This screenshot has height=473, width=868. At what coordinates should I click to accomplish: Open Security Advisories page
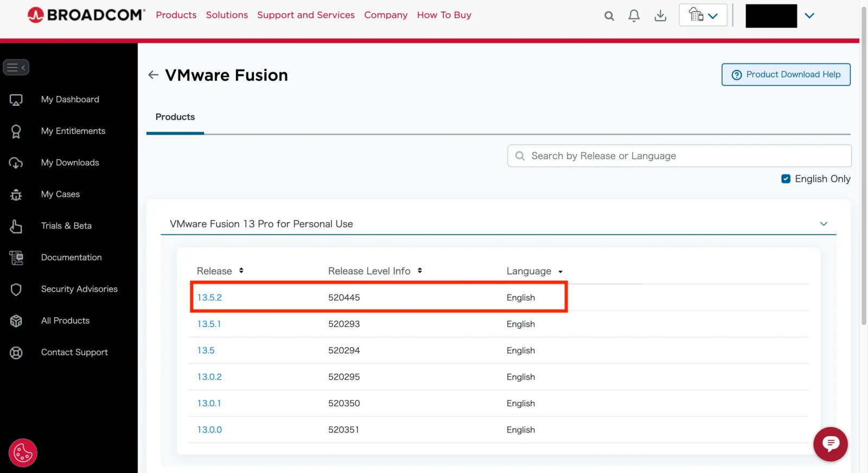tap(79, 289)
